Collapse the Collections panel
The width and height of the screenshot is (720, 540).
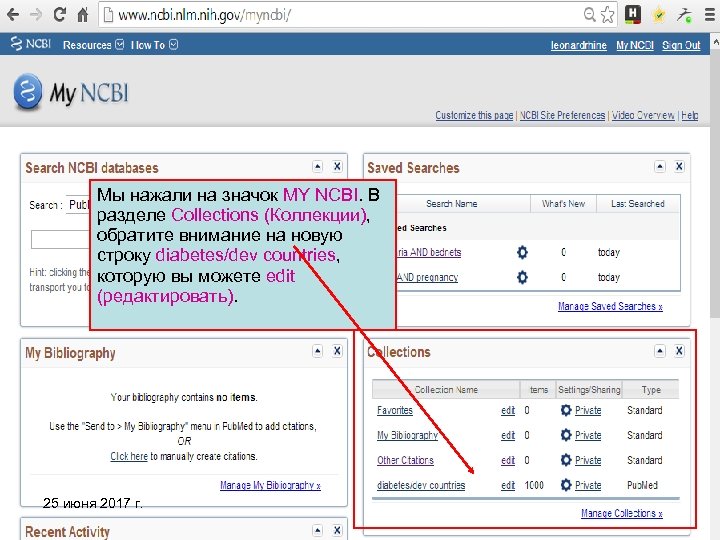[660, 351]
